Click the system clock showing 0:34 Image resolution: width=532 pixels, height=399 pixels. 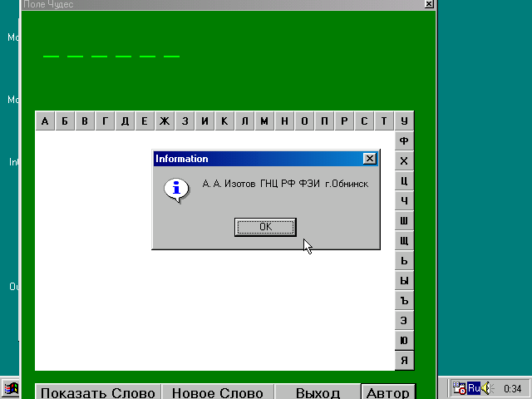[x=512, y=388]
